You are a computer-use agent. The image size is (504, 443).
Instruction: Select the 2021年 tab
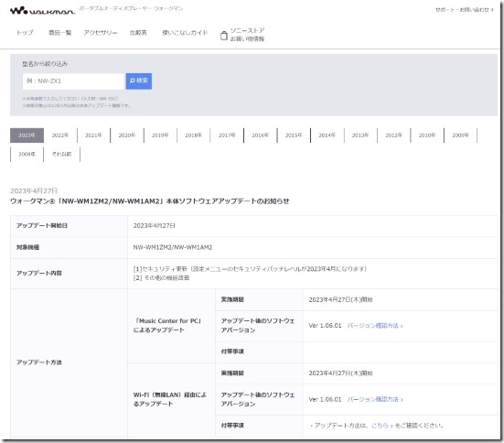tap(93, 135)
